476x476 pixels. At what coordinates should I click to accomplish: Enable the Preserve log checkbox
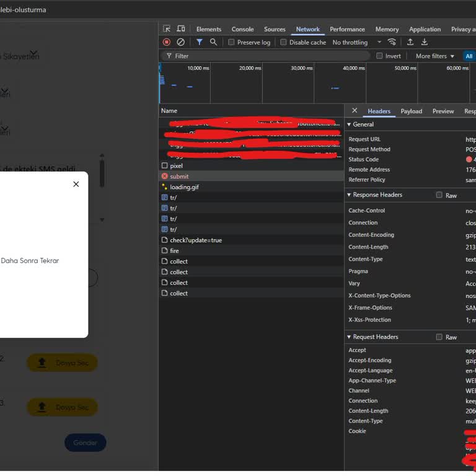231,42
